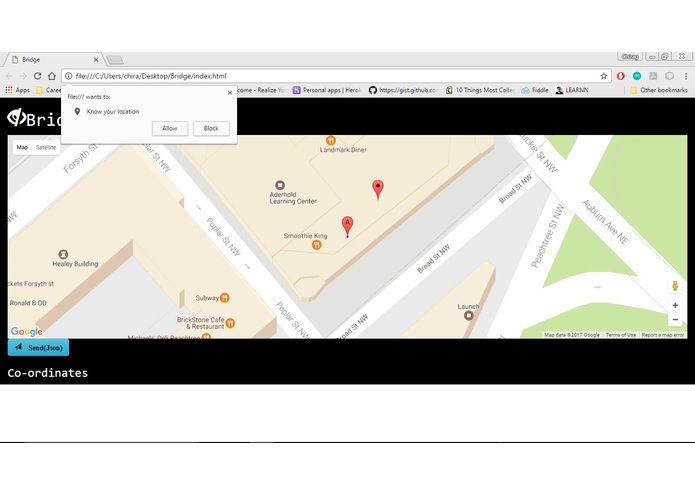This screenshot has width=695, height=494.
Task: Open Google logo link on map
Action: click(27, 331)
